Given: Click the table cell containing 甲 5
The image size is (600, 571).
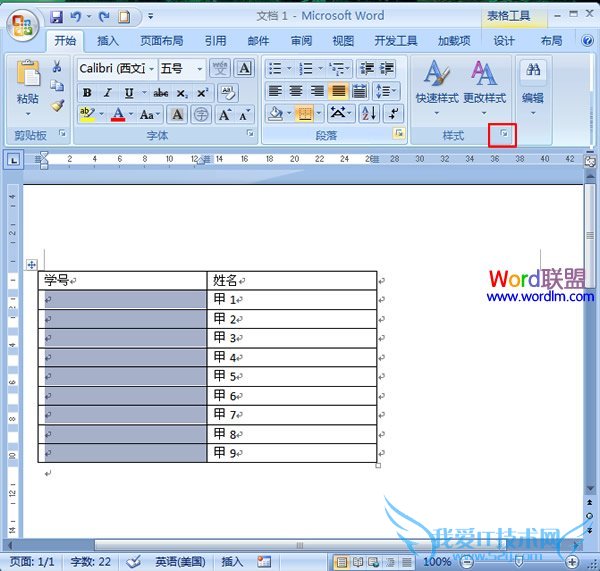Looking at the screenshot, I should tap(291, 377).
